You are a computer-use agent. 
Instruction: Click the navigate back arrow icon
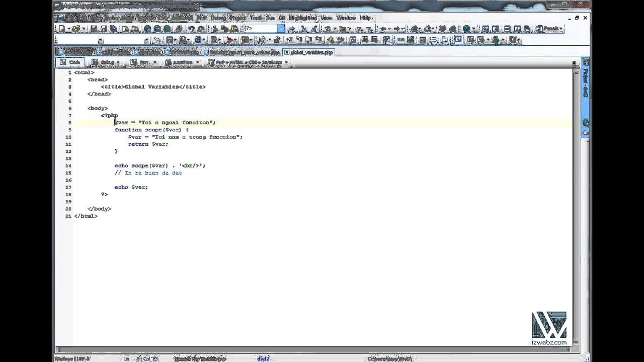click(x=383, y=29)
